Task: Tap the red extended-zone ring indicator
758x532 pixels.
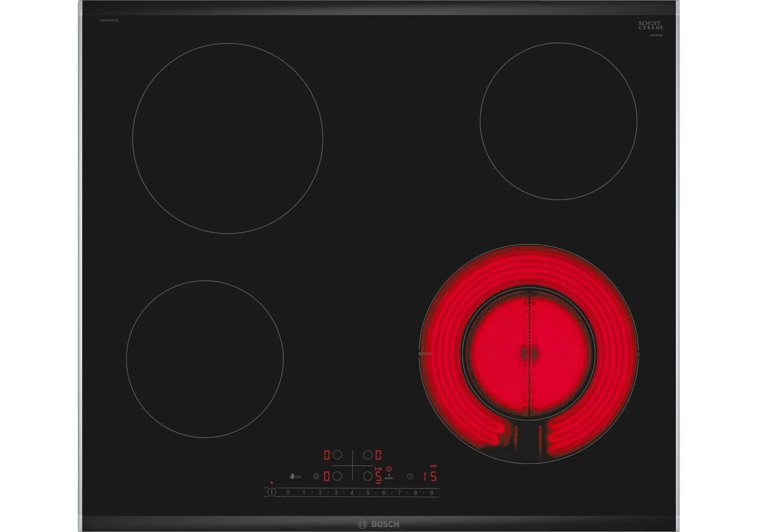Action: pyautogui.click(x=389, y=469)
